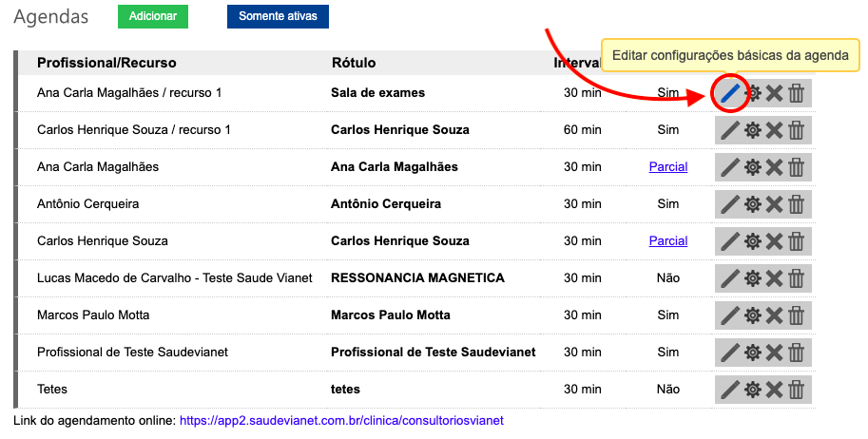
Task: Open gear icon for Antônio Cerqueira agenda
Action: pos(752,204)
